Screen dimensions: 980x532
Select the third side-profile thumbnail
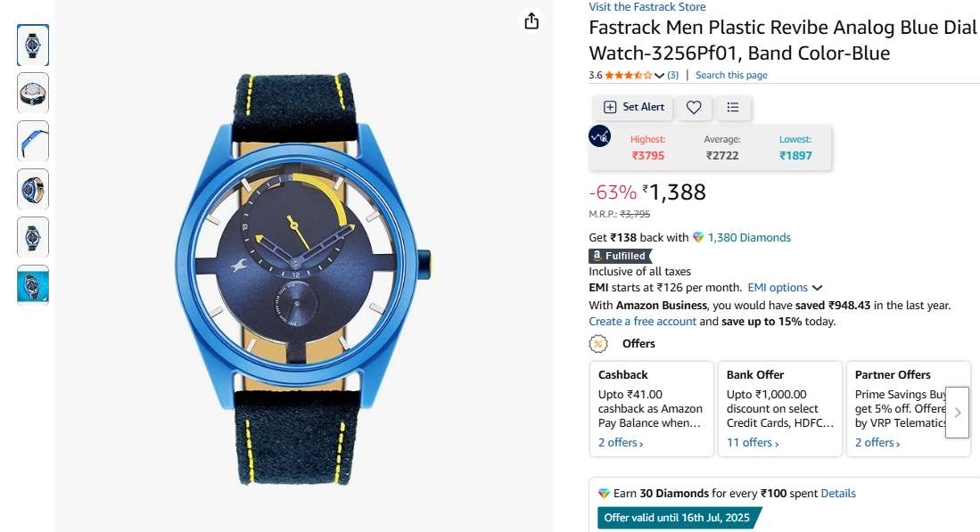pyautogui.click(x=33, y=141)
